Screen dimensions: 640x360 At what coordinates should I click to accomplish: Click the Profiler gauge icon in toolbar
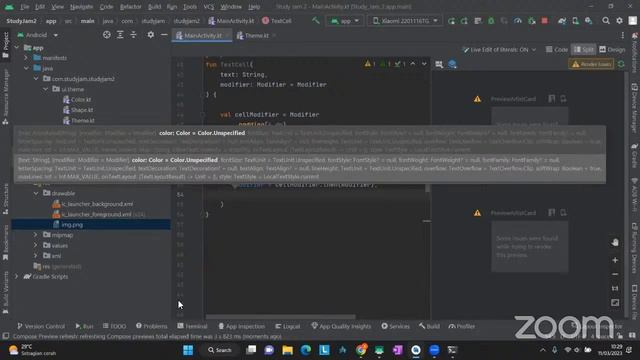pyautogui.click(x=518, y=21)
